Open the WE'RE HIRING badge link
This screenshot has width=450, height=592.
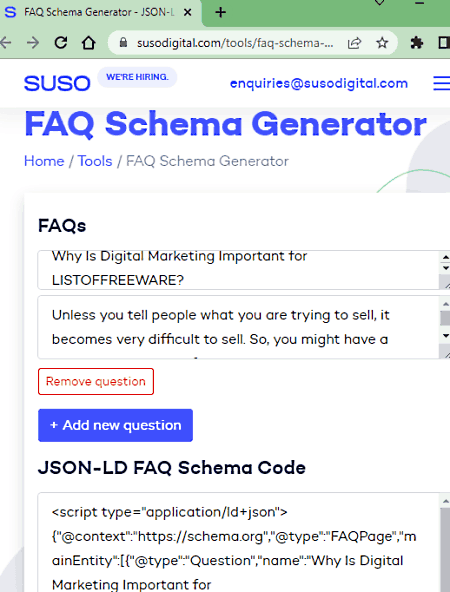click(x=137, y=77)
